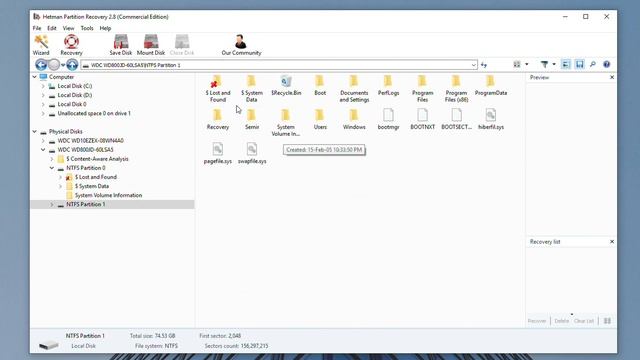
Task: Select the pagefile.sys file
Action: click(218, 153)
